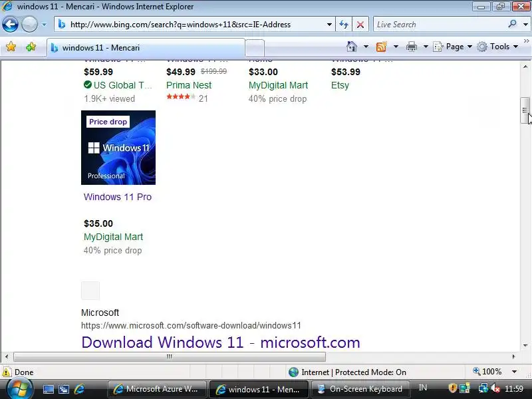Click the 100% zoom level button

point(487,372)
